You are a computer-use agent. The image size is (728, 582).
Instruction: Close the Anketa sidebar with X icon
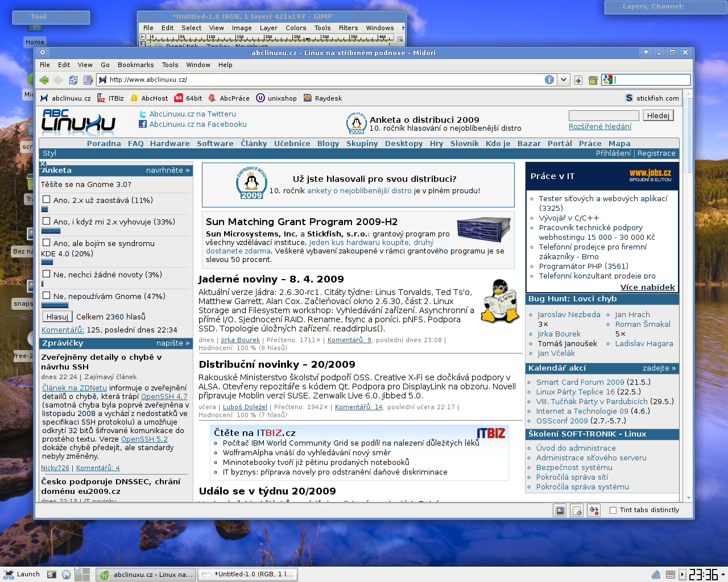(43, 164)
